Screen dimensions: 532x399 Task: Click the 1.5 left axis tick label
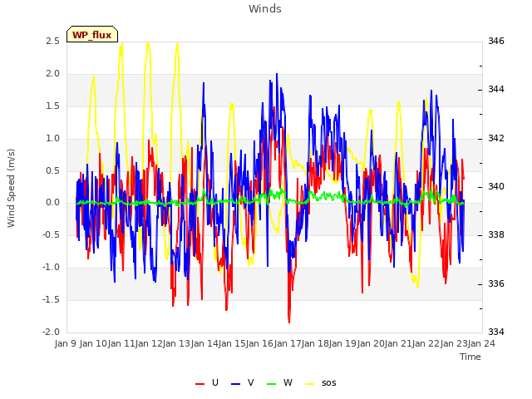pyautogui.click(x=53, y=106)
